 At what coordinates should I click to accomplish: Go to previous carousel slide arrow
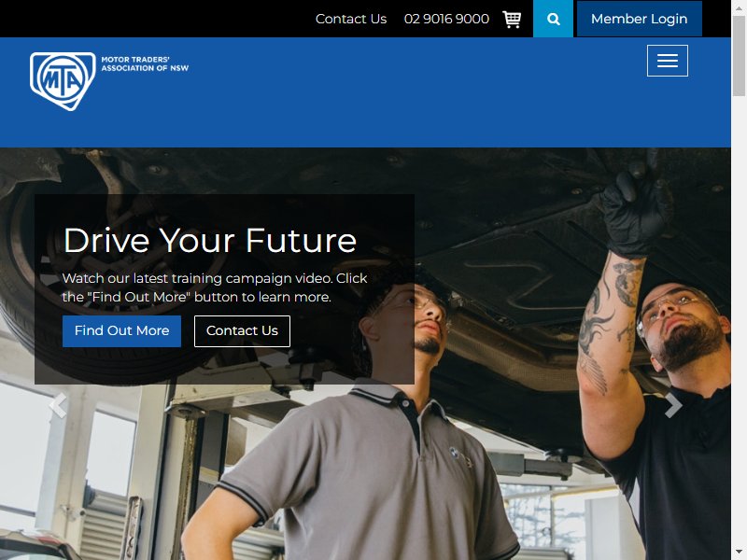pos(58,406)
